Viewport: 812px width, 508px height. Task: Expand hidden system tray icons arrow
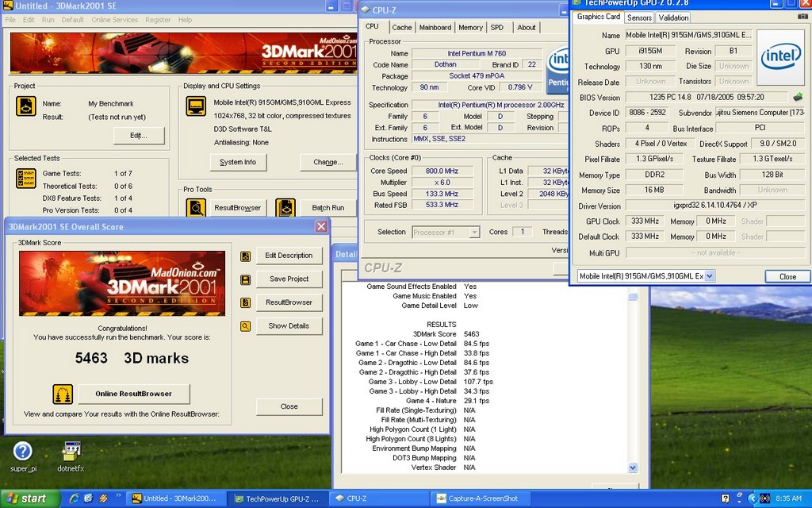[x=753, y=498]
